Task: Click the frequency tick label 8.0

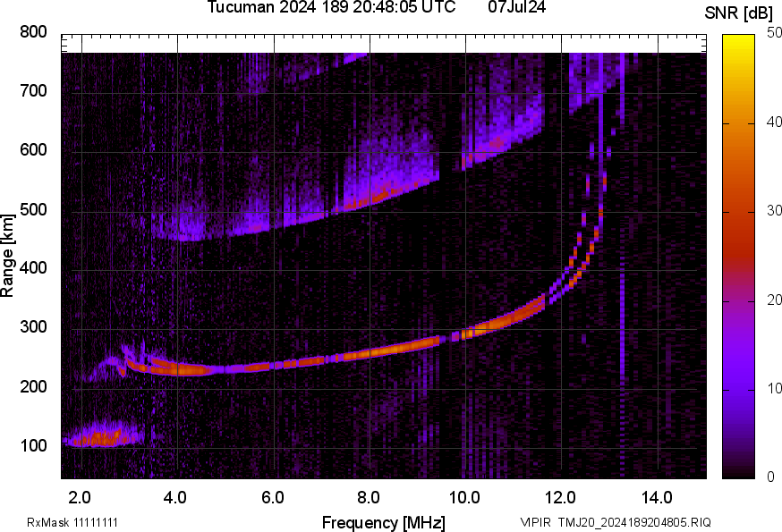Action: click(368, 497)
